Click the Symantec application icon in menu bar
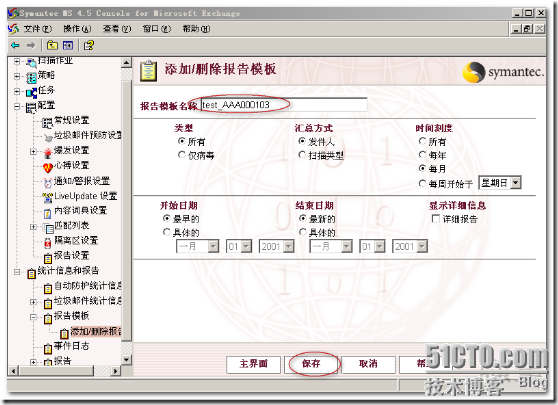Viewport: 558px width, 405px height. pos(13,29)
